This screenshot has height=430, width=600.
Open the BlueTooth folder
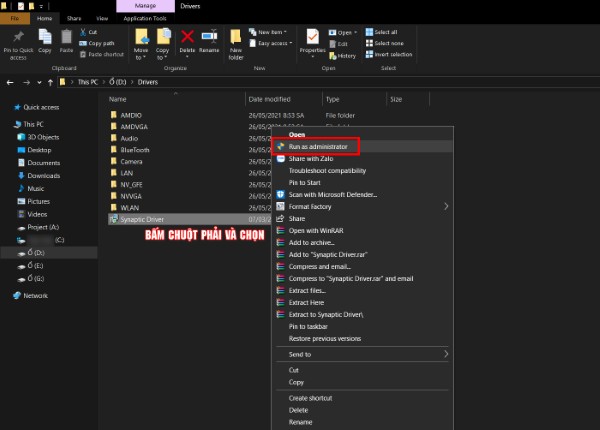click(135, 149)
